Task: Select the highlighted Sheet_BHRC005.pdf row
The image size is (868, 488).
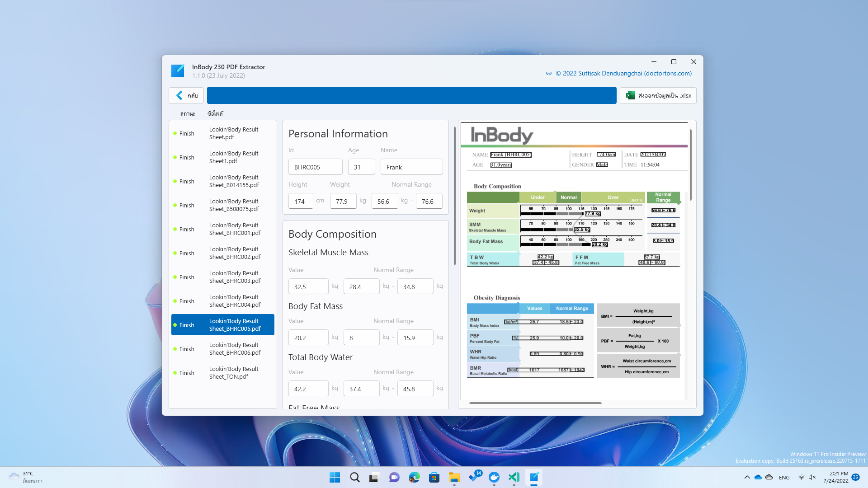Action: [x=223, y=325]
